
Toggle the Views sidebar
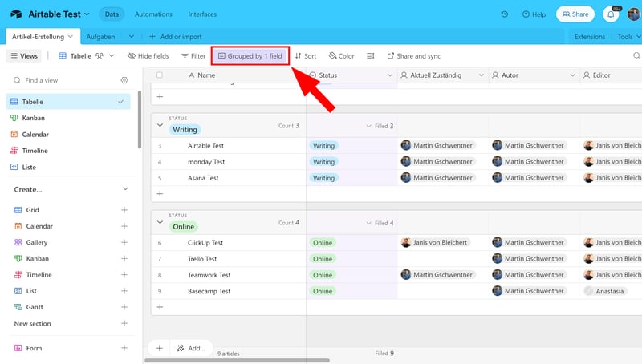24,55
